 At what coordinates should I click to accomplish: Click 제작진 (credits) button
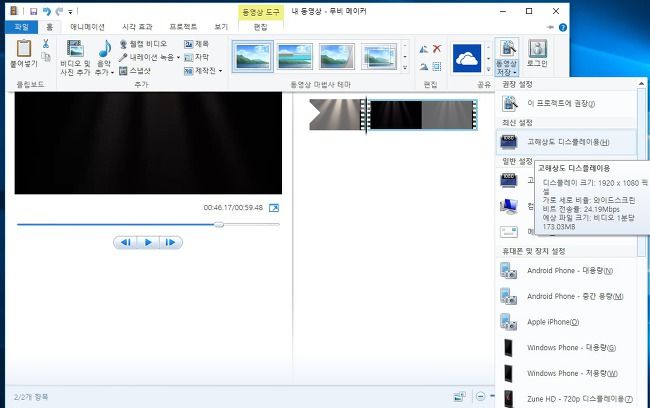pos(200,71)
